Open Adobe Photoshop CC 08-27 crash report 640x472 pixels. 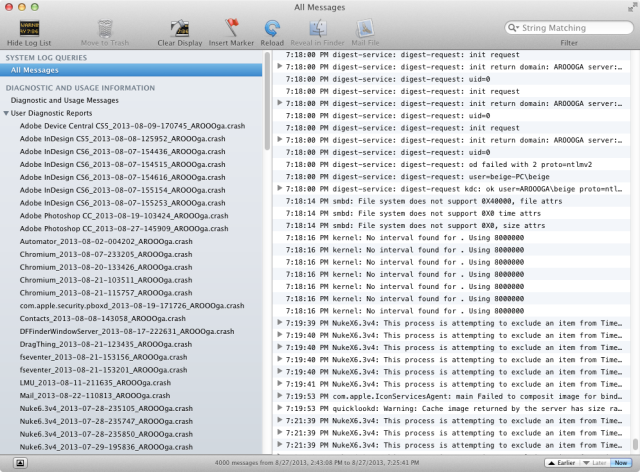(x=124, y=229)
